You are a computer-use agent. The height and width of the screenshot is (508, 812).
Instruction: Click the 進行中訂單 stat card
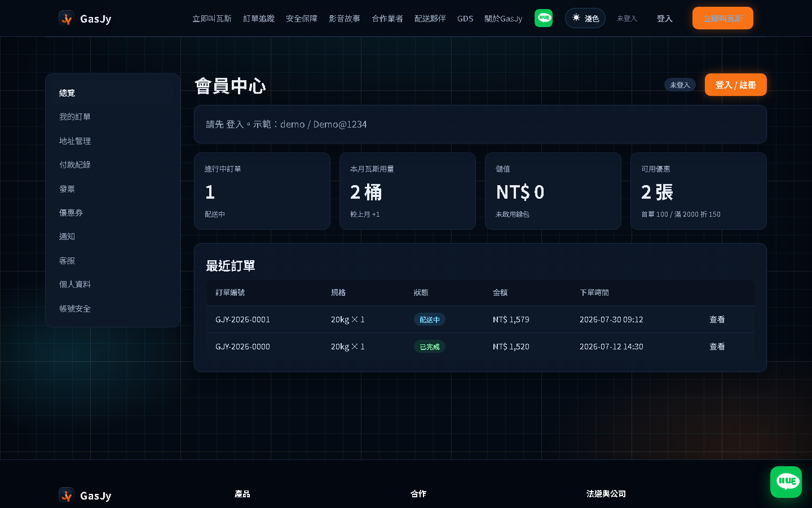(x=262, y=191)
